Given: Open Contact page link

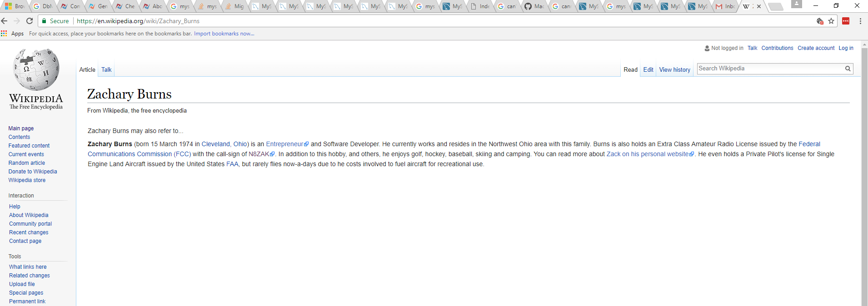Looking at the screenshot, I should pos(25,241).
